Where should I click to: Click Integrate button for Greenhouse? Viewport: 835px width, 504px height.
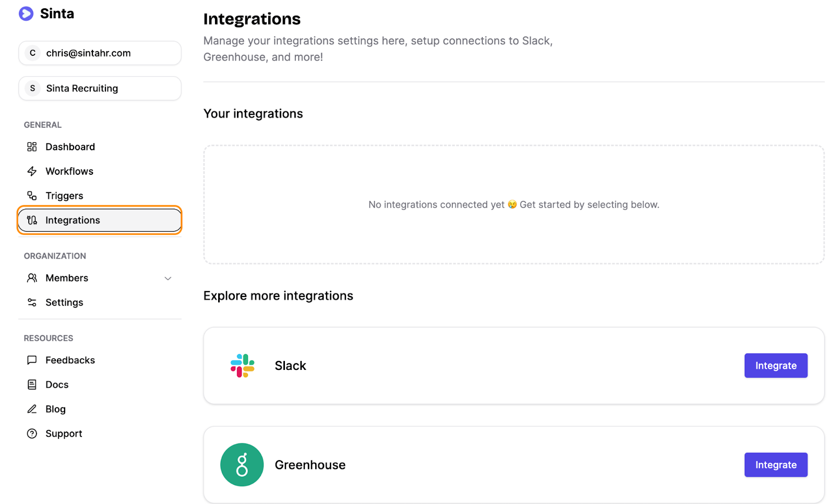pyautogui.click(x=776, y=465)
